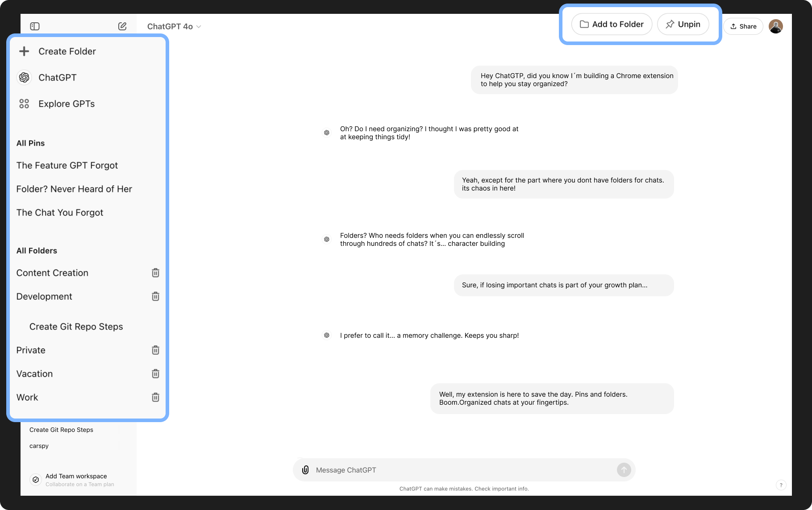The width and height of the screenshot is (812, 510).
Task: Delete the Vacation folder
Action: [155, 373]
